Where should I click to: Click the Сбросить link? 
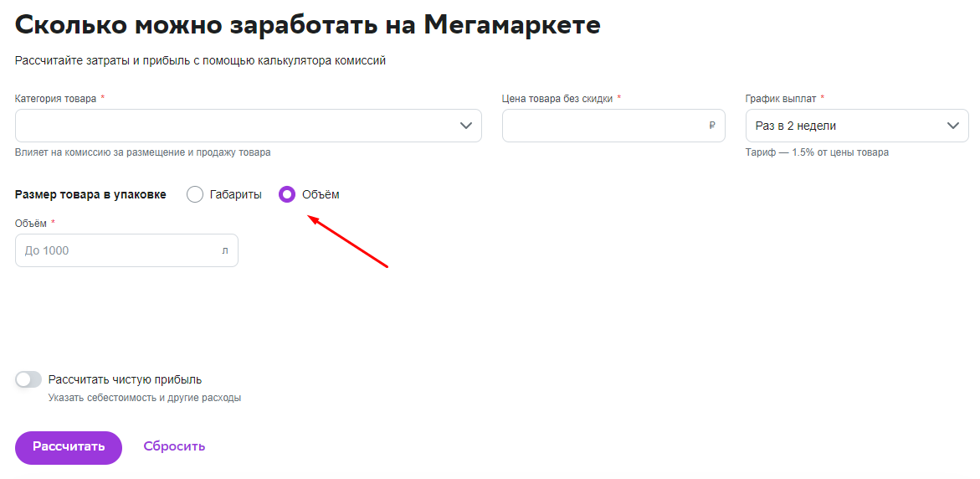pyautogui.click(x=174, y=446)
